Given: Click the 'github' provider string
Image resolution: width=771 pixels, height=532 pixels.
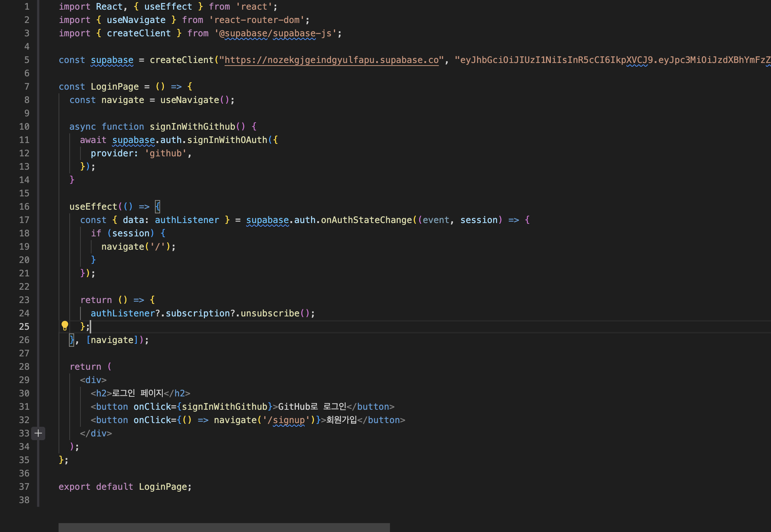Looking at the screenshot, I should click(166, 153).
